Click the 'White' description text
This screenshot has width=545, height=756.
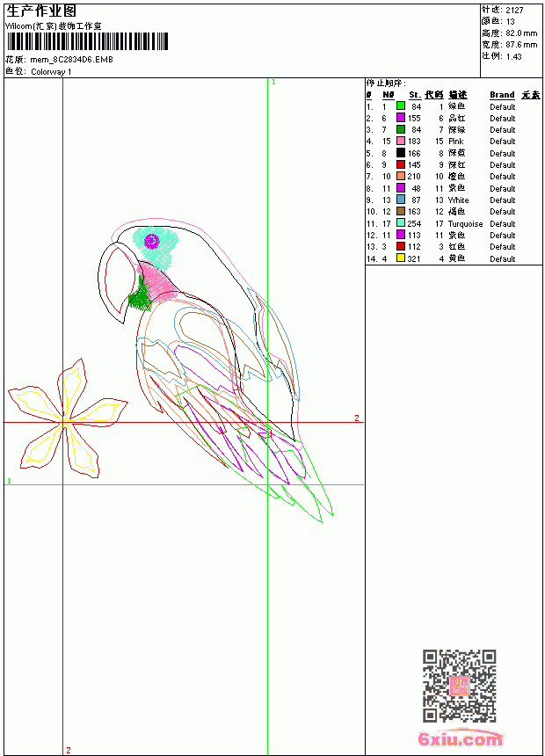click(458, 200)
